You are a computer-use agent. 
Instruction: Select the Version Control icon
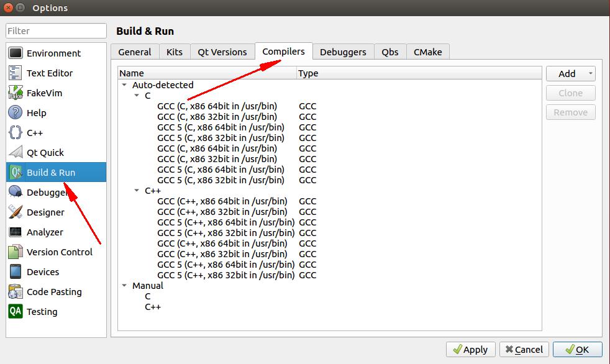[16, 252]
